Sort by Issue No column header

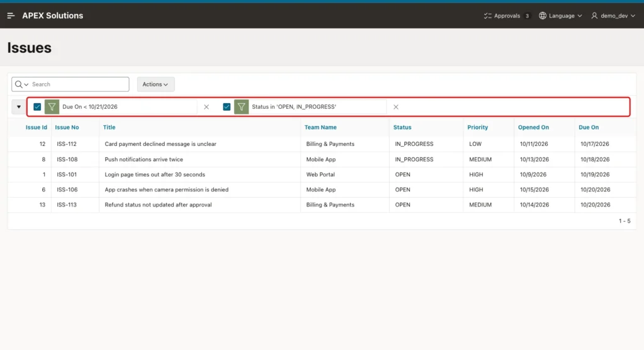67,128
